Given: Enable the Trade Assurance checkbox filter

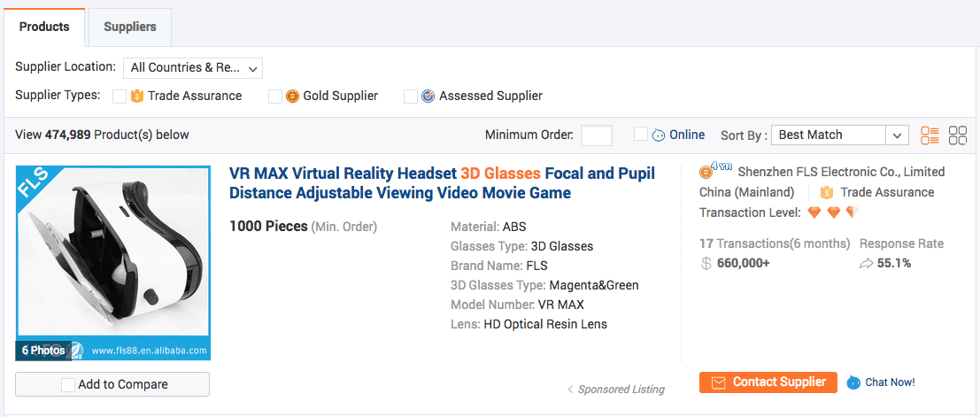Looking at the screenshot, I should [120, 97].
